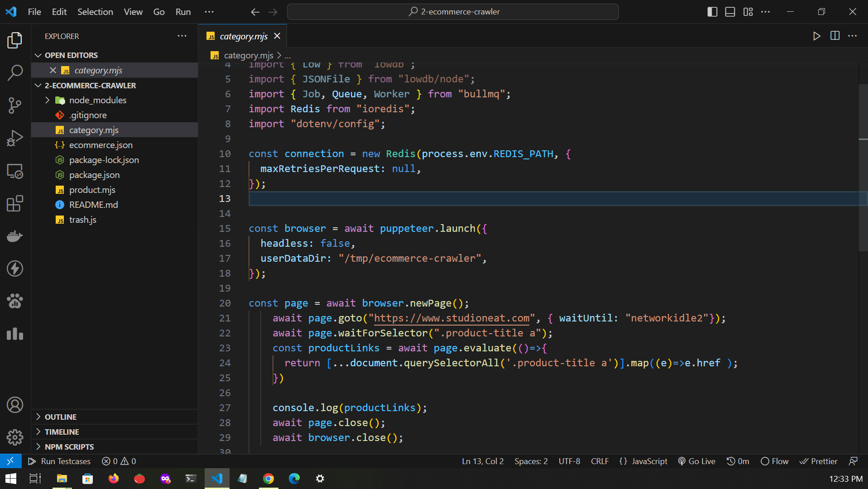Open the View menu
The image size is (868, 489).
pos(133,12)
